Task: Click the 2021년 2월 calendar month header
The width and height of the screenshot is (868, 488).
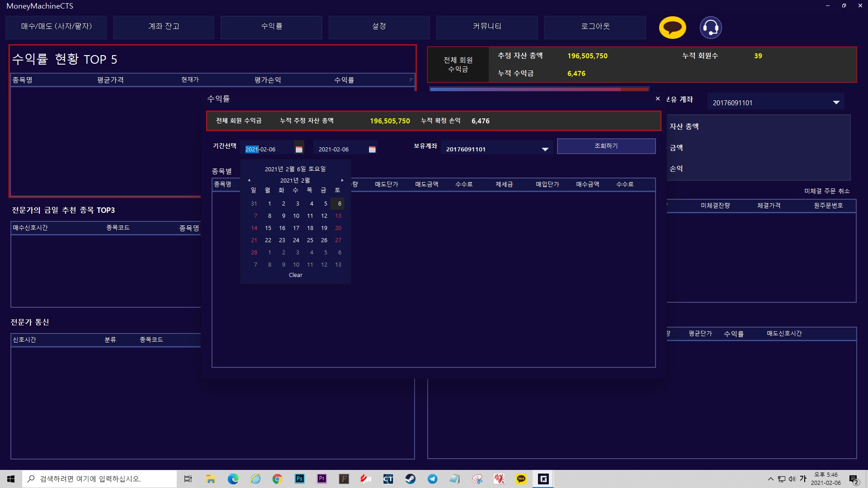Action: [295, 180]
